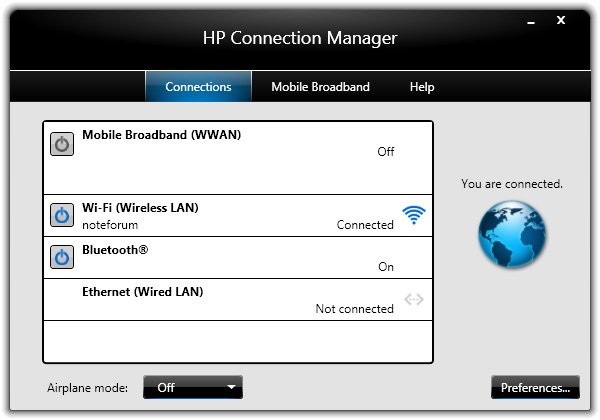Minimize the HP Connection Manager window
This screenshot has height=420, width=600.
(531, 22)
